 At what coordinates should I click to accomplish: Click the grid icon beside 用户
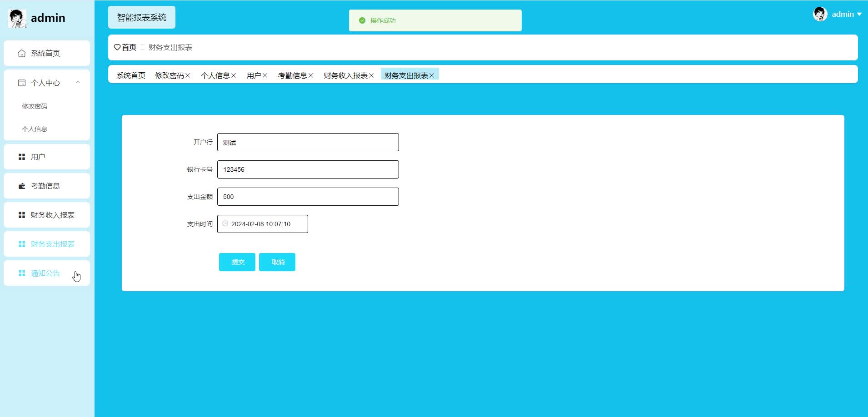22,157
